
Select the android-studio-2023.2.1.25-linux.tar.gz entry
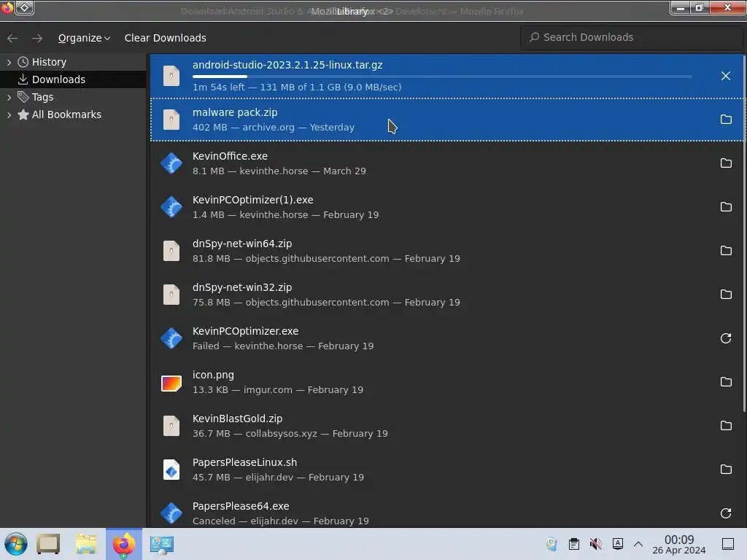coord(447,76)
